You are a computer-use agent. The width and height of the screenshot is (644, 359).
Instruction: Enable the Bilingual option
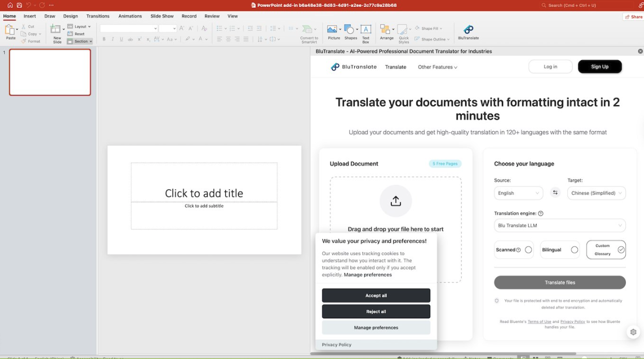tap(574, 250)
